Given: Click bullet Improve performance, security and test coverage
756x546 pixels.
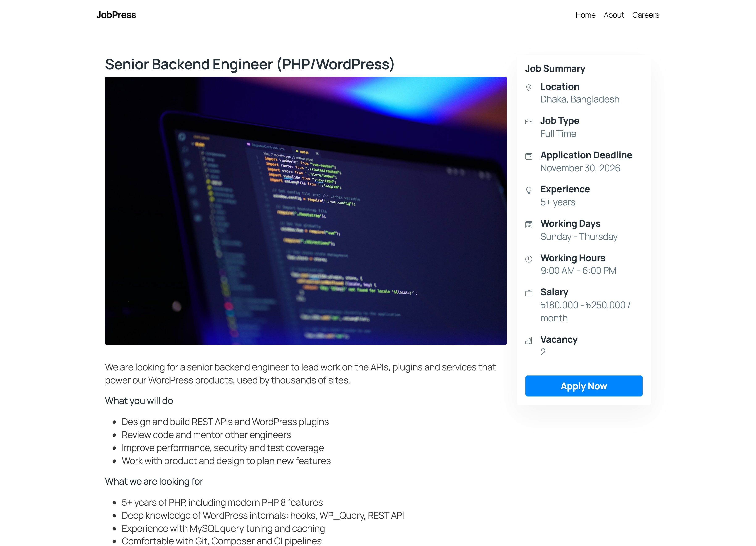Looking at the screenshot, I should pos(223,448).
